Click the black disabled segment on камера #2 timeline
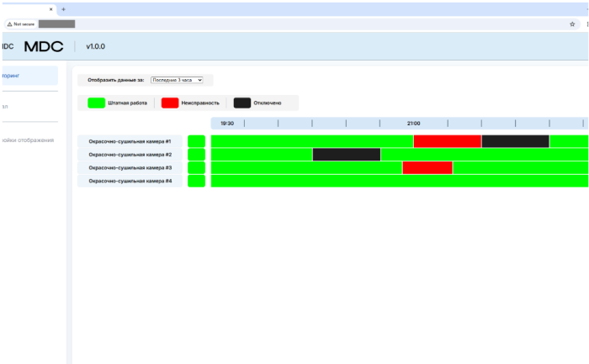Screen dimensions: 589x364 [x=347, y=155]
